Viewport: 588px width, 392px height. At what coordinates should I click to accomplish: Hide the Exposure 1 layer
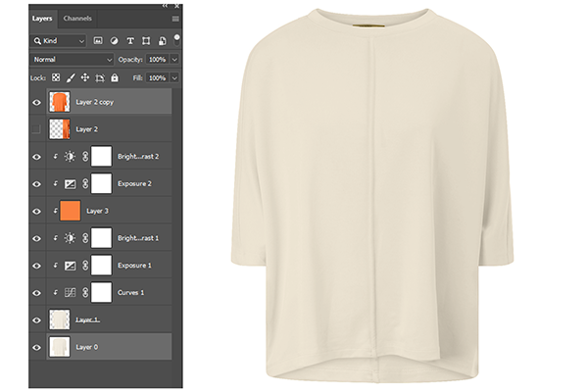pyautogui.click(x=37, y=266)
